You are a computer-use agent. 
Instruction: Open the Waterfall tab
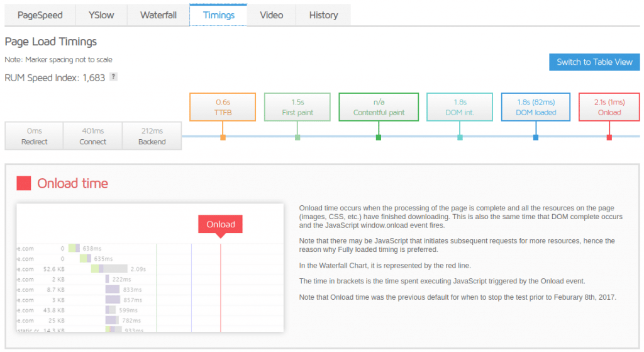click(158, 15)
